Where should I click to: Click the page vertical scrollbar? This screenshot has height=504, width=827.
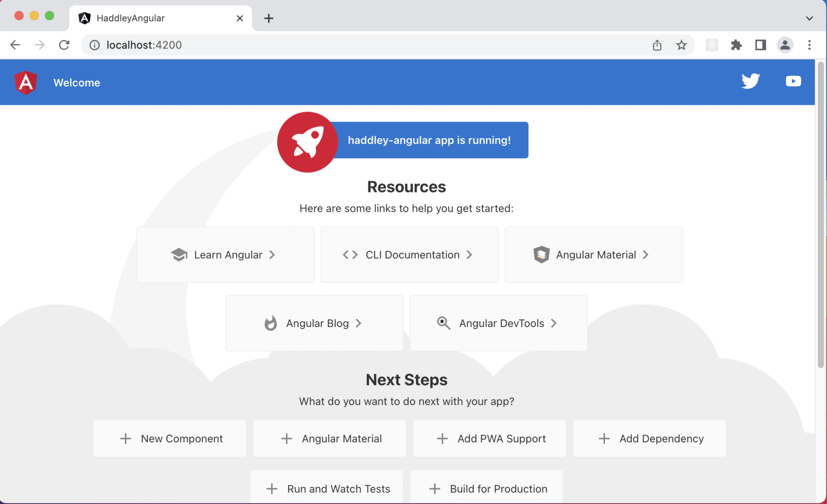pos(821,215)
